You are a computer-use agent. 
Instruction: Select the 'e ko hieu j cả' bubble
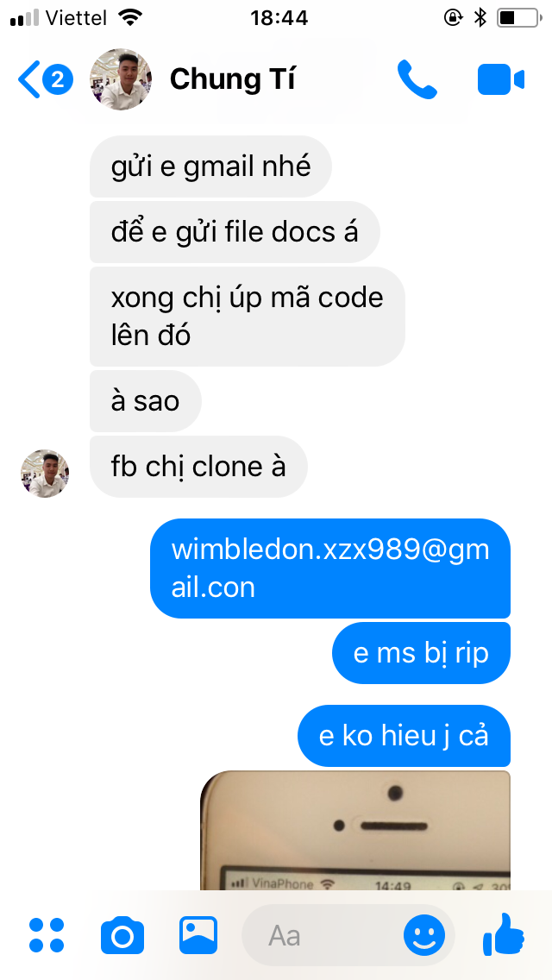pyautogui.click(x=404, y=736)
